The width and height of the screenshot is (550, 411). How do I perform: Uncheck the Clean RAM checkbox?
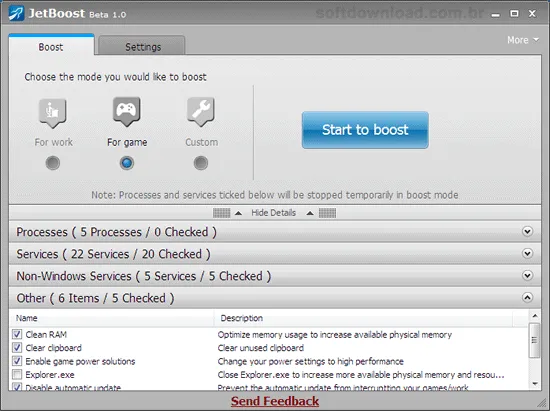point(17,334)
